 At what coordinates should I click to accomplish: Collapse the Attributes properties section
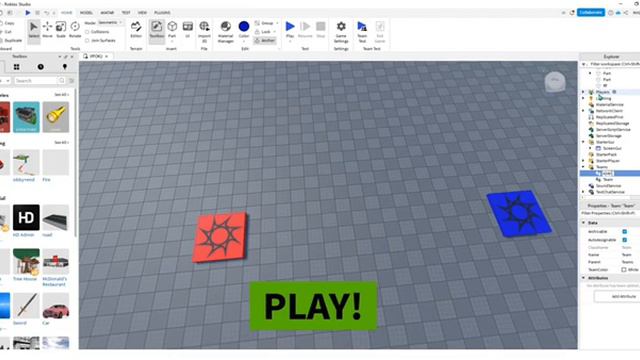[584, 278]
